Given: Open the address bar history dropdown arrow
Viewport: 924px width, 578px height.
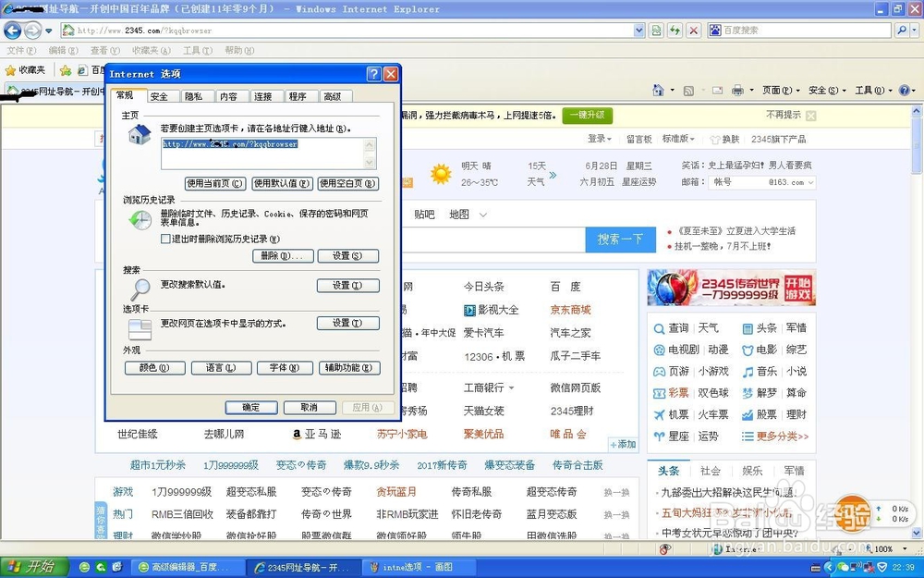Looking at the screenshot, I should click(638, 31).
